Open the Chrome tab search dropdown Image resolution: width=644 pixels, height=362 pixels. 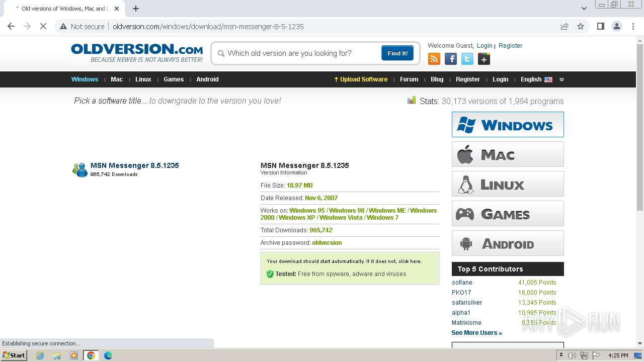click(x=584, y=9)
